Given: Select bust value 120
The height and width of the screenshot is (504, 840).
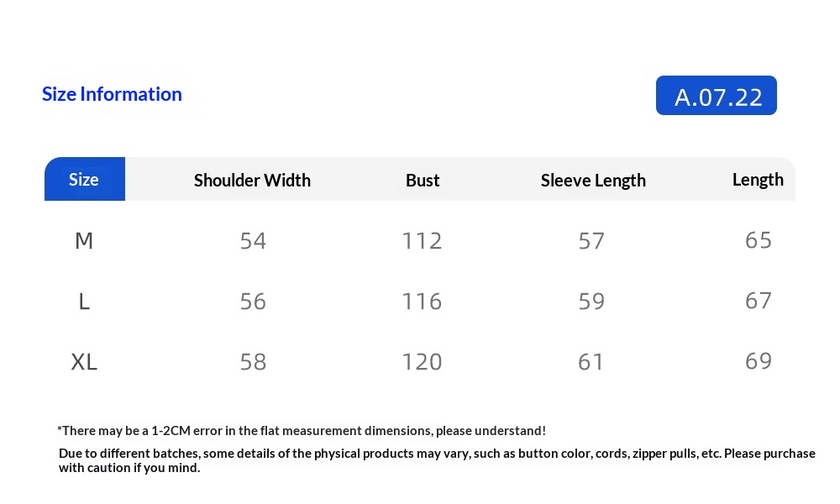Looking at the screenshot, I should click(x=422, y=362).
